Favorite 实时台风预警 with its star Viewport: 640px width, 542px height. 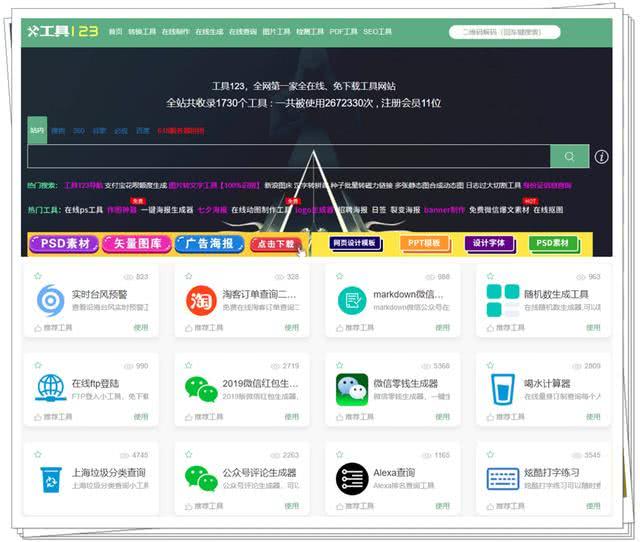[x=38, y=276]
